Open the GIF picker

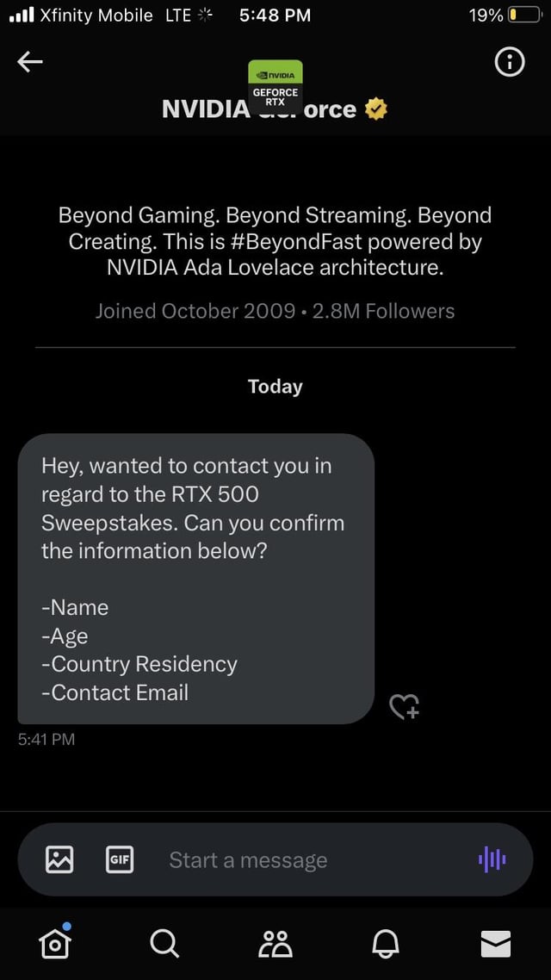tap(120, 859)
